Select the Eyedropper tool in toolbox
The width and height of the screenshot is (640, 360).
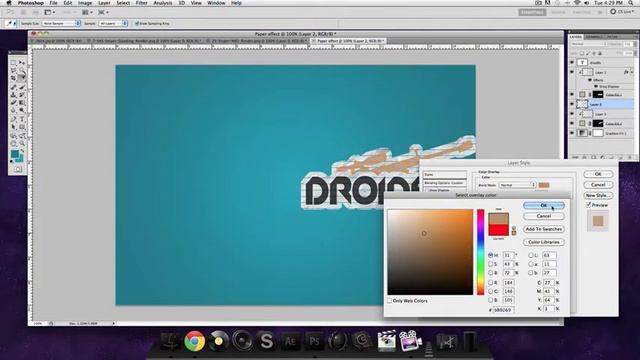pos(22,78)
